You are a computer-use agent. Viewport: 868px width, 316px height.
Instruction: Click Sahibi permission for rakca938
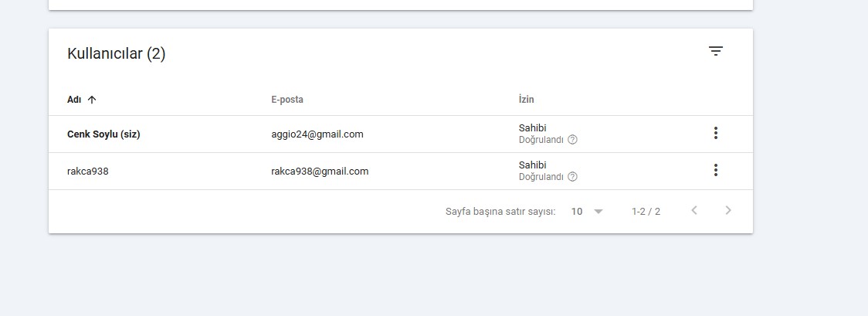[533, 165]
